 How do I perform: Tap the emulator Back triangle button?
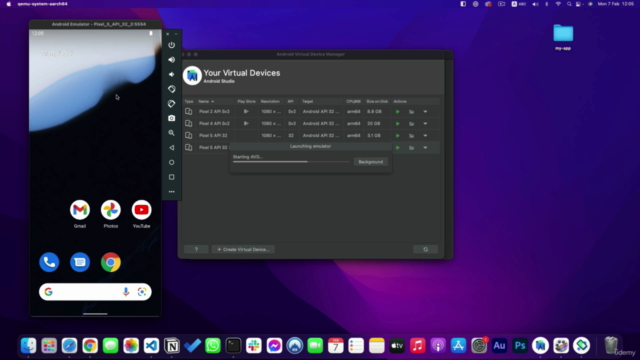[x=171, y=148]
